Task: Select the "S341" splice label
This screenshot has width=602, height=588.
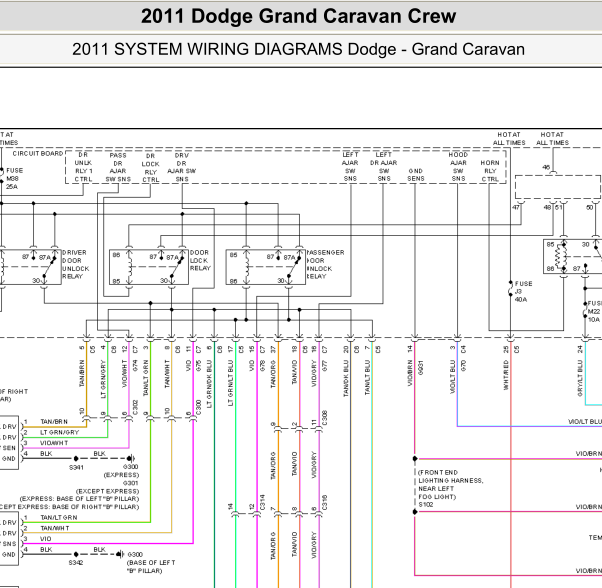Action: tap(76, 467)
